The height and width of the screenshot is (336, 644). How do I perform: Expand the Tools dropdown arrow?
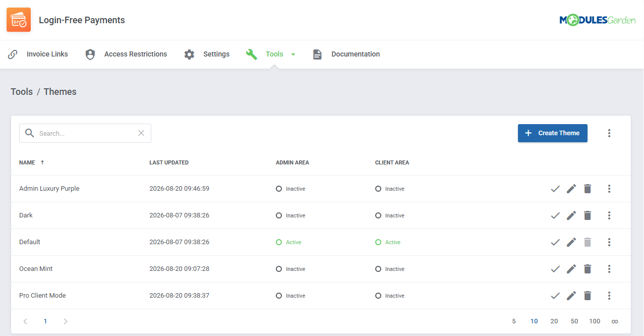293,54
